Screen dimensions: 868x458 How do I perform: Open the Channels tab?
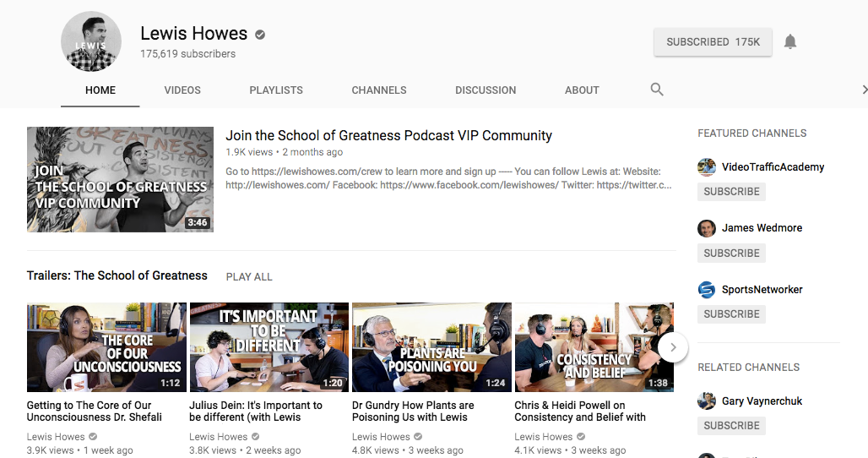tap(378, 90)
